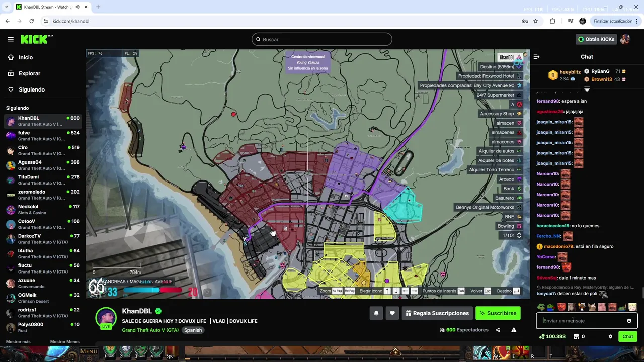Screen dimensions: 644x362
Task: Send message with Chat button
Action: [x=628, y=336]
